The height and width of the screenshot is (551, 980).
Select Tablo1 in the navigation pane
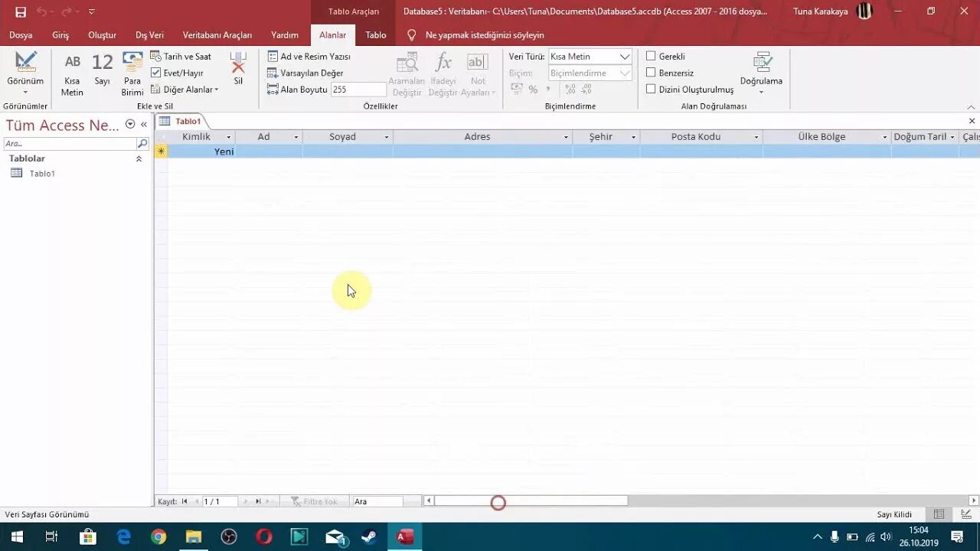[41, 173]
